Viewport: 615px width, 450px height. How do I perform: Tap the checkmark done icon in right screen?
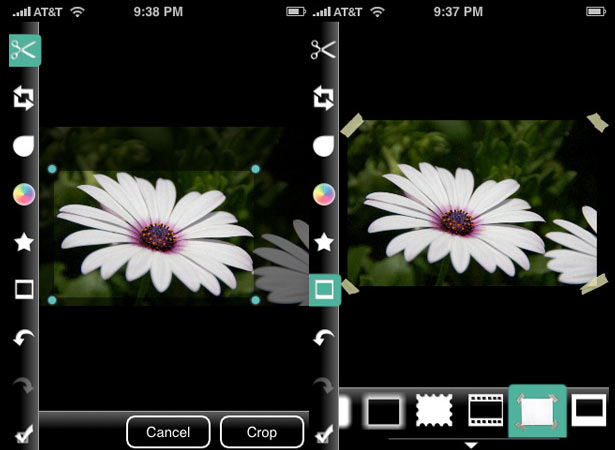pos(324,434)
